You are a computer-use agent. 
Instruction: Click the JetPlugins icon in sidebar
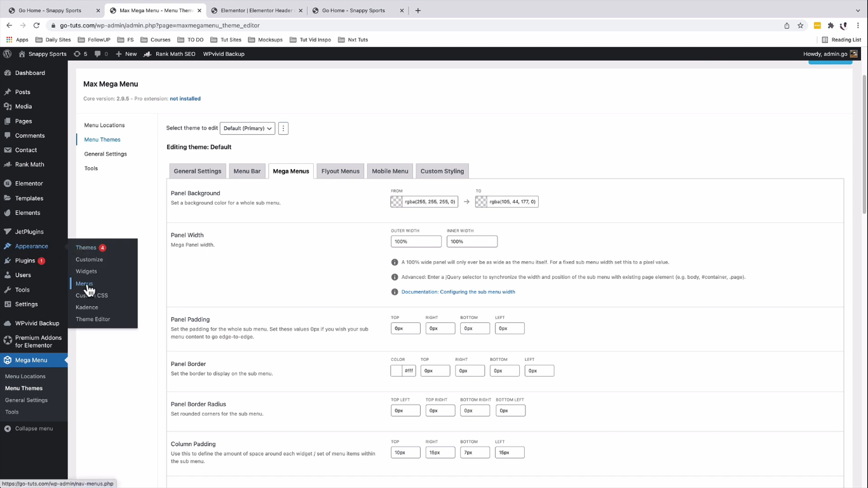[x=8, y=232]
